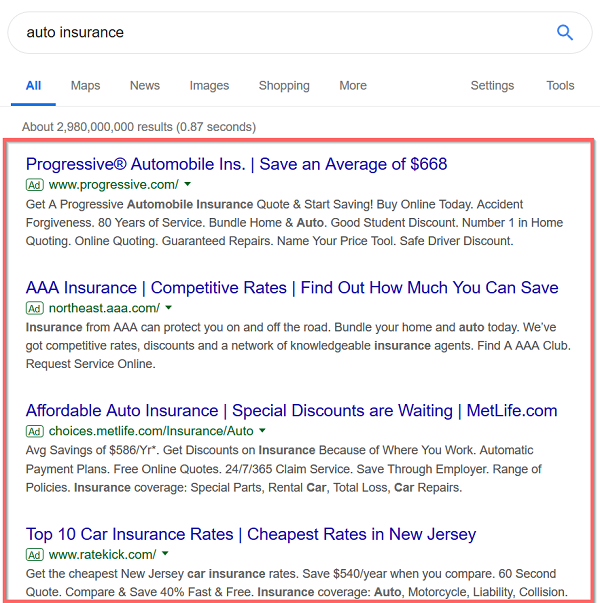Viewport: 600px width, 603px height.
Task: Open search Settings
Action: pos(492,85)
